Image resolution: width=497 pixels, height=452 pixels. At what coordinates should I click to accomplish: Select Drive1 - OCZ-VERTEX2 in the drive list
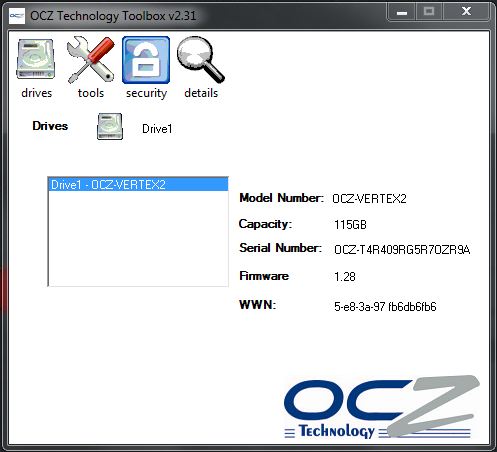[x=138, y=184]
